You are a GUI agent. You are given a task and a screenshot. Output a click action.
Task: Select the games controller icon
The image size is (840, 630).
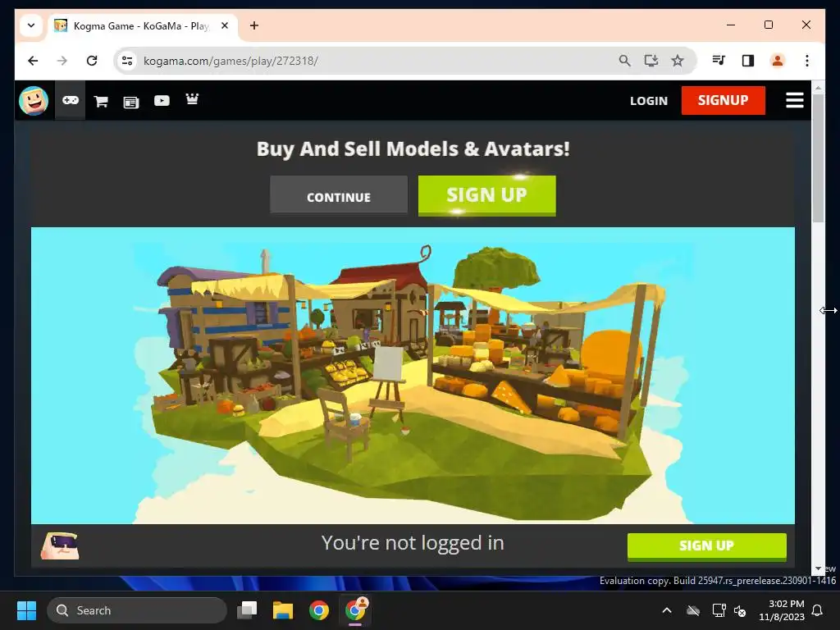pos(71,100)
